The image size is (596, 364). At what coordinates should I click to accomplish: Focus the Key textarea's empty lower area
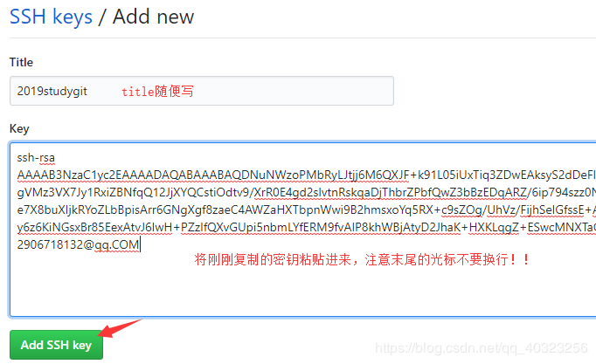[x=302, y=288]
